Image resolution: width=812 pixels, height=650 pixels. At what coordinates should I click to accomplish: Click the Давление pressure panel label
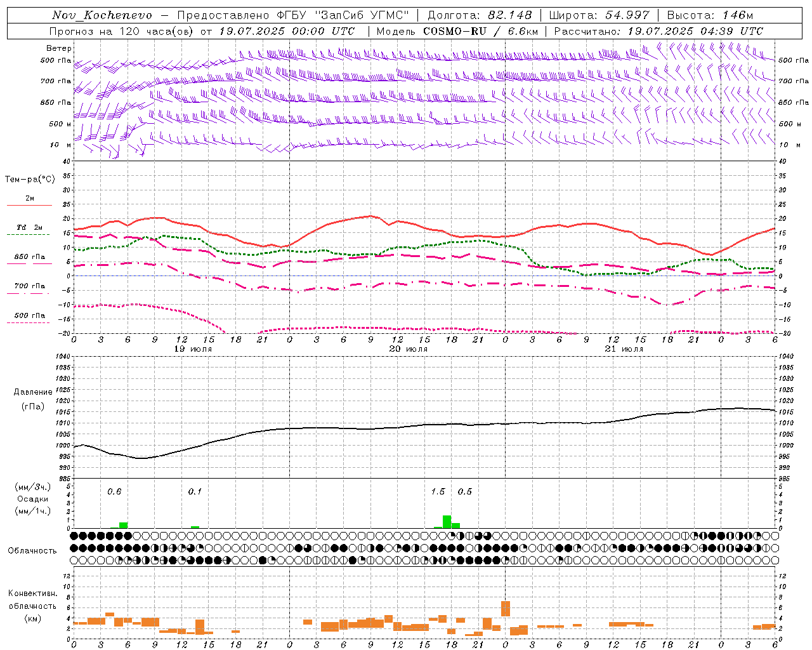tap(33, 392)
